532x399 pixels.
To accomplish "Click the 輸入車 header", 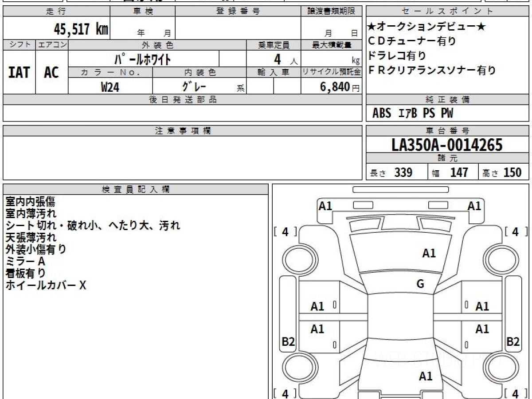I will point(274,72).
